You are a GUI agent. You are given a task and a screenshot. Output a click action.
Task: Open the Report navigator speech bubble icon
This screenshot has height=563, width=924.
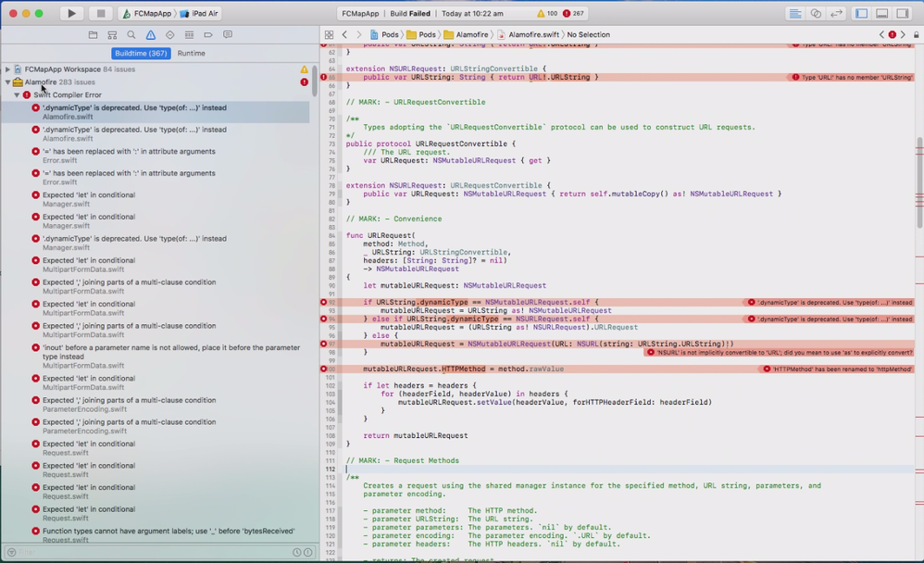(x=228, y=35)
